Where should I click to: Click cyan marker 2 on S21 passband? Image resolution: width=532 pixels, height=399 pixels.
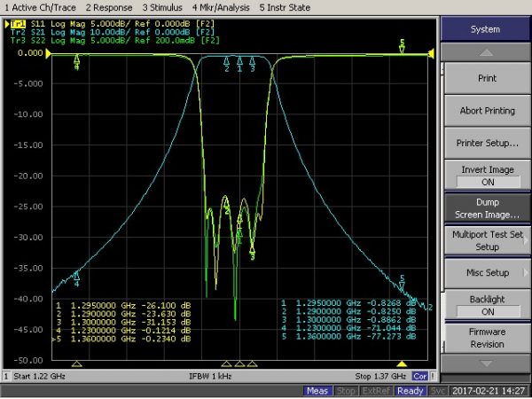(x=227, y=65)
